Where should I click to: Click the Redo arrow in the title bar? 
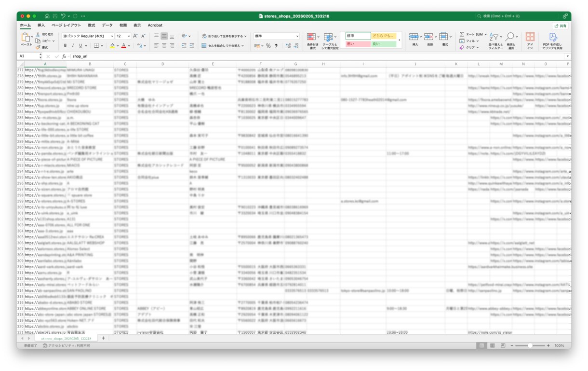coord(75,16)
